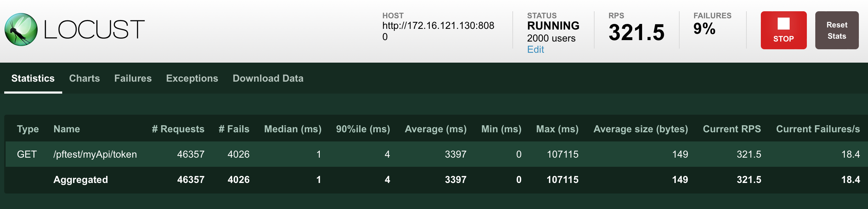Image resolution: width=868 pixels, height=209 pixels.
Task: Click the Locust grasshopper logo icon
Action: (x=21, y=30)
